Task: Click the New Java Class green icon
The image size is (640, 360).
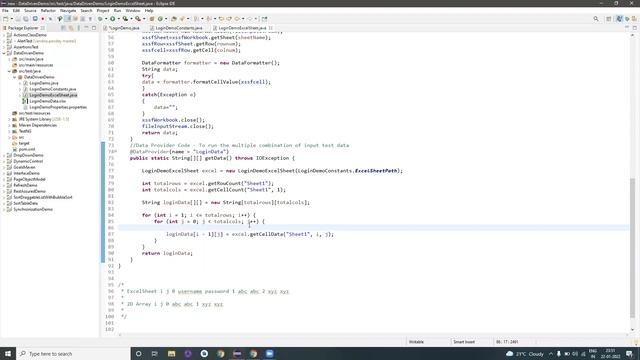Action: (160, 19)
